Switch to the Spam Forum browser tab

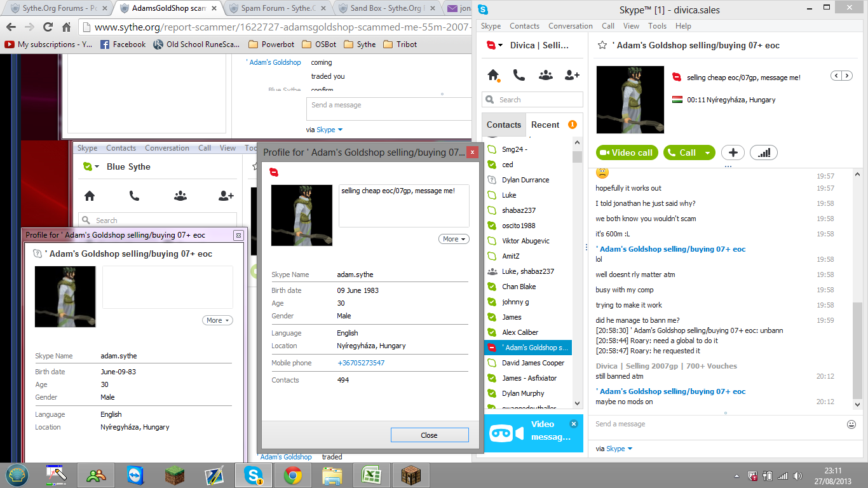click(x=278, y=8)
